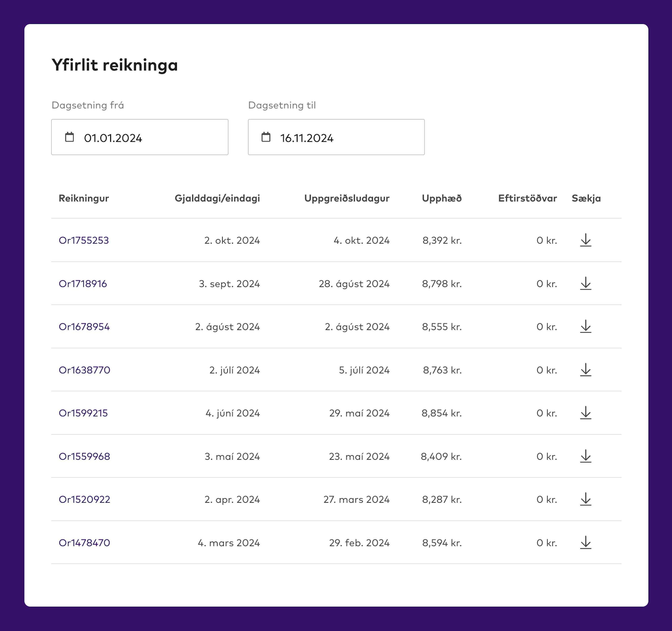The image size is (672, 631).
Task: Click due date 2. júlí 2024
Action: coord(235,370)
